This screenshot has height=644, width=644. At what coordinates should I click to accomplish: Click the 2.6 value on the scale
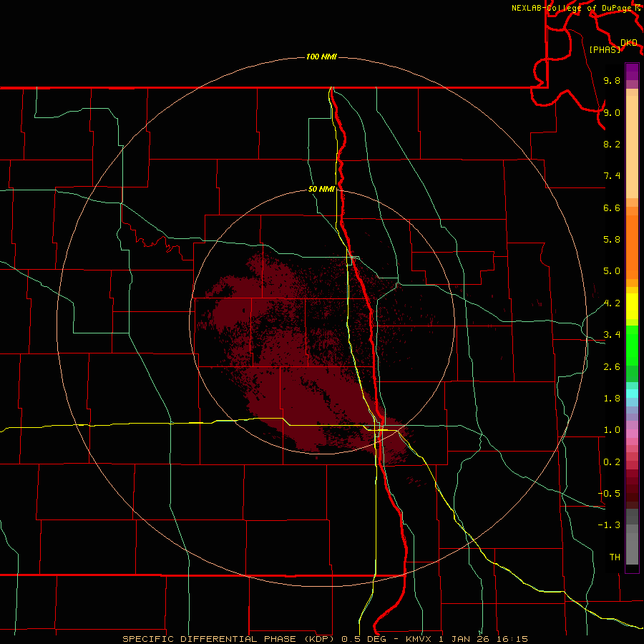click(612, 367)
